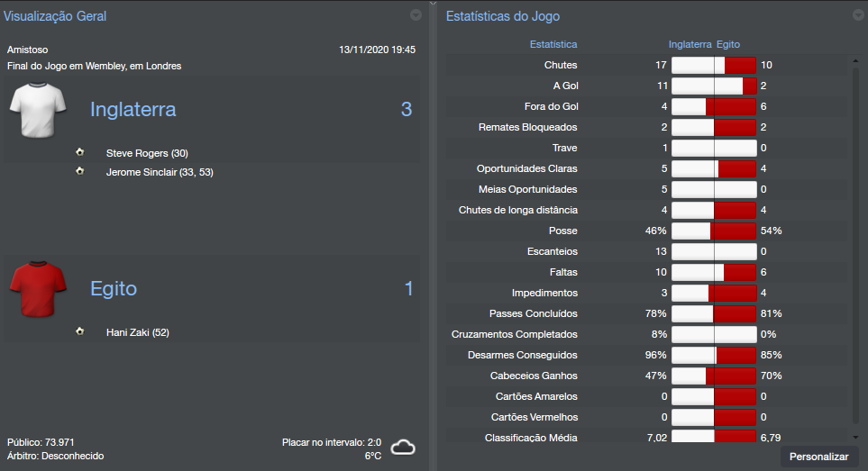The height and width of the screenshot is (471, 868).
Task: Click the Inglaterra stats column header
Action: 690,44
